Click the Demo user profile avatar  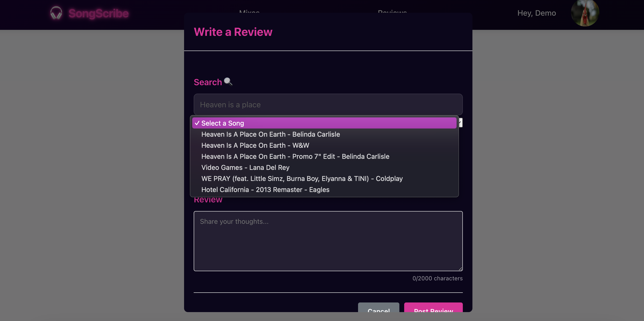585,13
